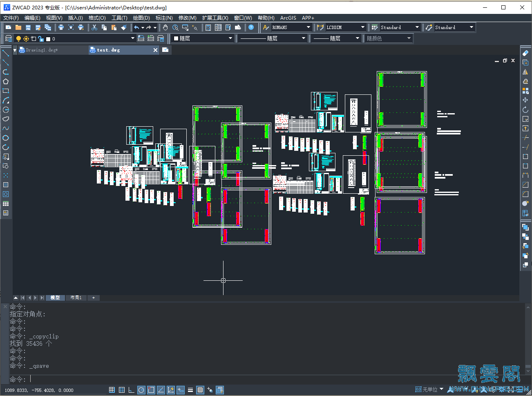The image size is (532, 396).
Task: Toggle lineweight display in status bar
Action: tap(190, 390)
